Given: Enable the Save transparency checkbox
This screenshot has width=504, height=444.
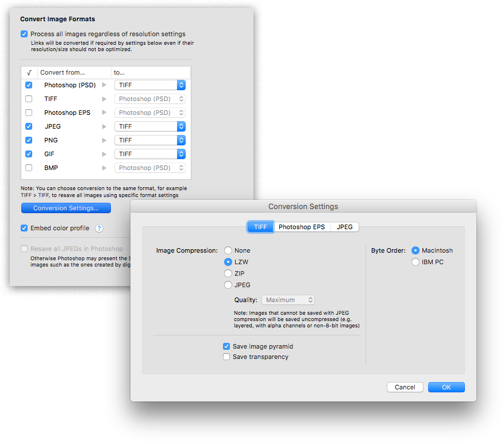Looking at the screenshot, I should pos(226,357).
